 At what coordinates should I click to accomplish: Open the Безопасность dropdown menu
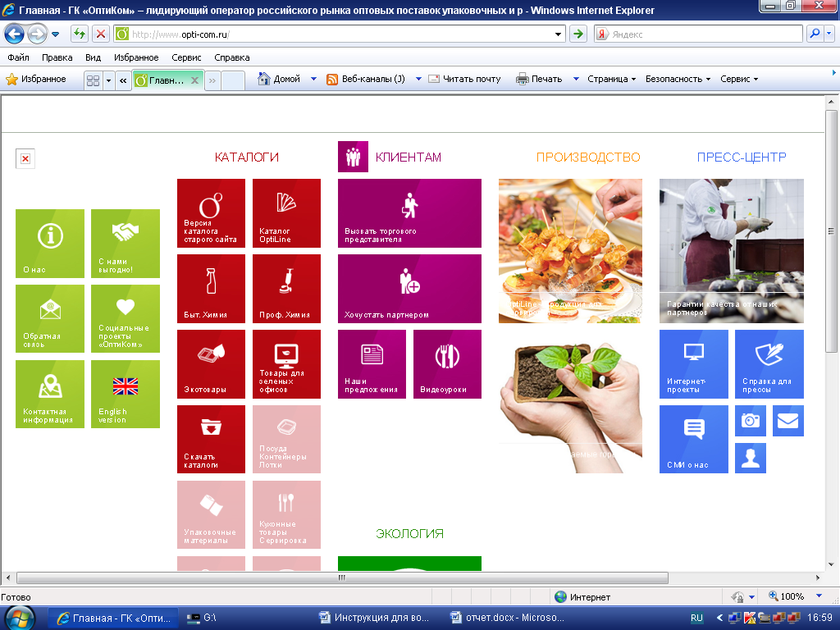(x=678, y=79)
